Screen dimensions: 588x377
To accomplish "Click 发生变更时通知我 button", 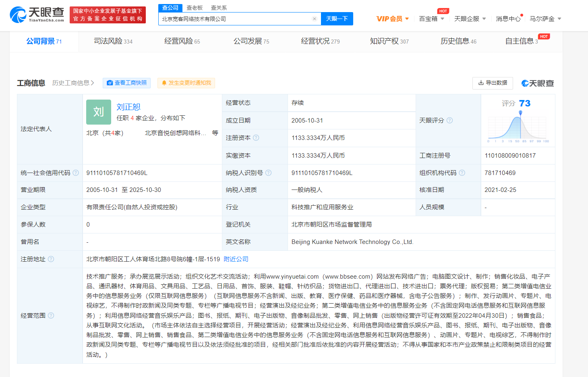I will coord(186,83).
